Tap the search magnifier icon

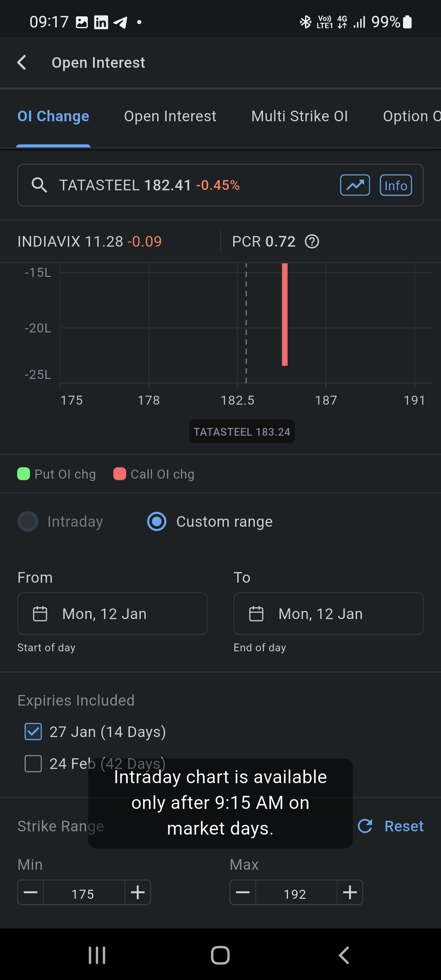[x=39, y=185]
